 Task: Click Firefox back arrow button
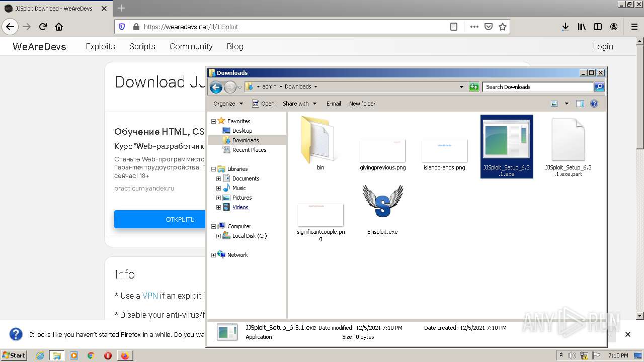click(10, 27)
